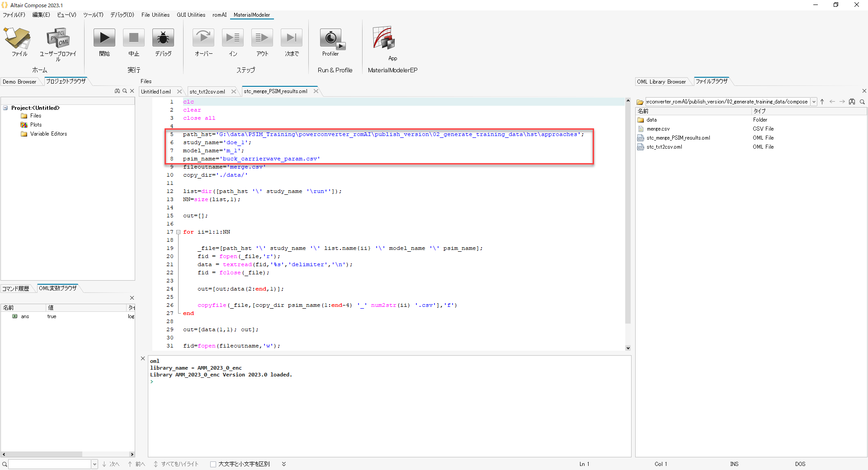Open the デバッグ(D) menu

point(122,15)
